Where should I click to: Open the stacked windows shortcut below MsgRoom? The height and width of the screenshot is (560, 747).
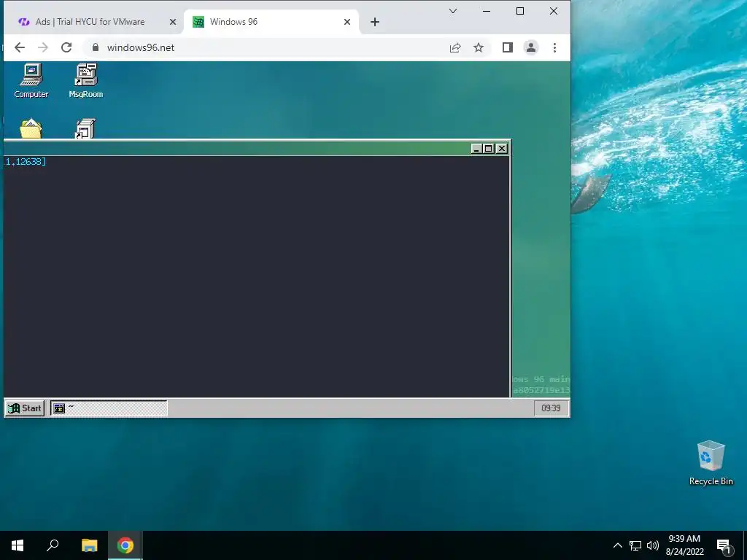(86, 128)
